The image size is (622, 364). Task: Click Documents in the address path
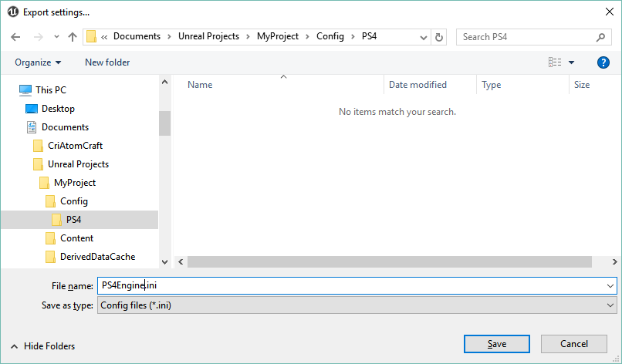[x=137, y=36]
